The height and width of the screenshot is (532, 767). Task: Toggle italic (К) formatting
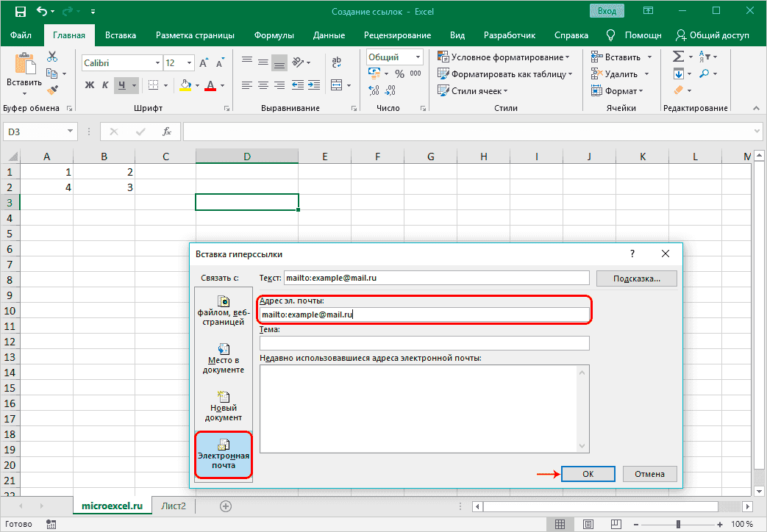coord(107,85)
